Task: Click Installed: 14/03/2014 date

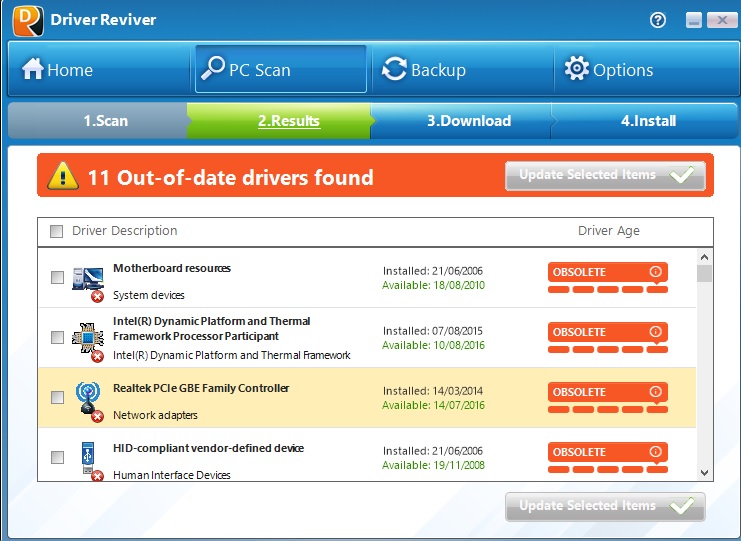Action: [432, 391]
